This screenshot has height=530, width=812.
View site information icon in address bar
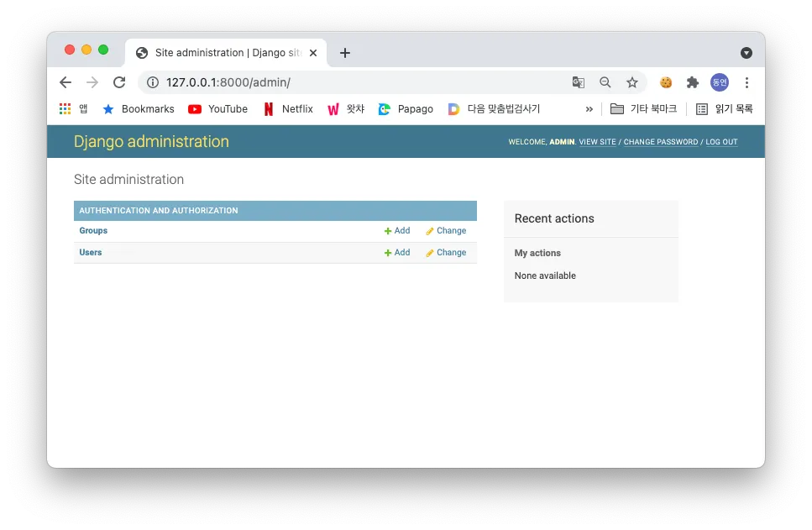(x=153, y=82)
